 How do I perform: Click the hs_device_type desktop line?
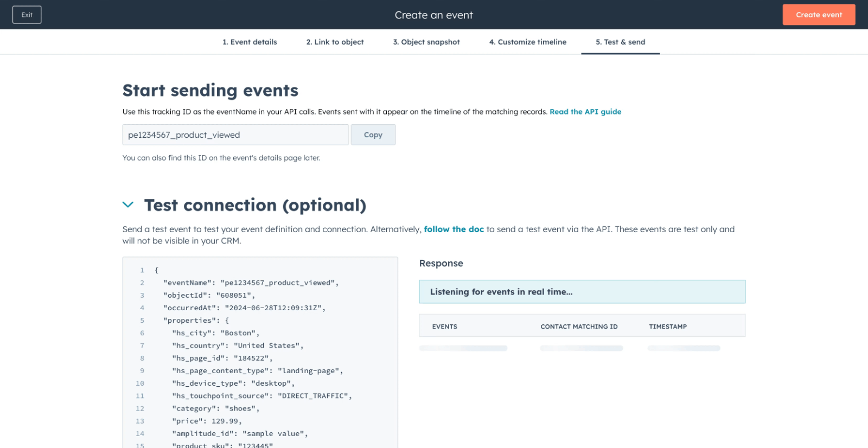[233, 383]
